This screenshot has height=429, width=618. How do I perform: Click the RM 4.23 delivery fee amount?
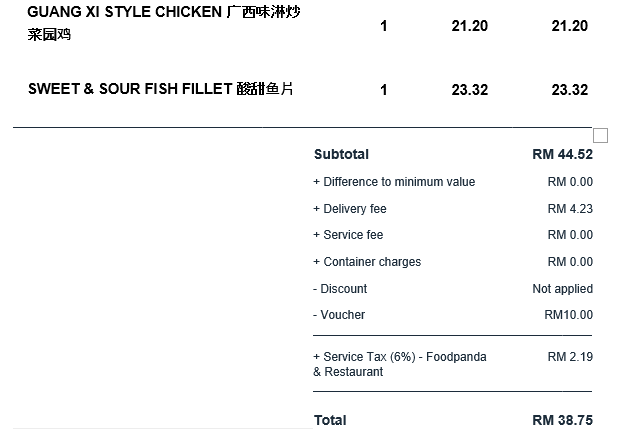coord(570,209)
